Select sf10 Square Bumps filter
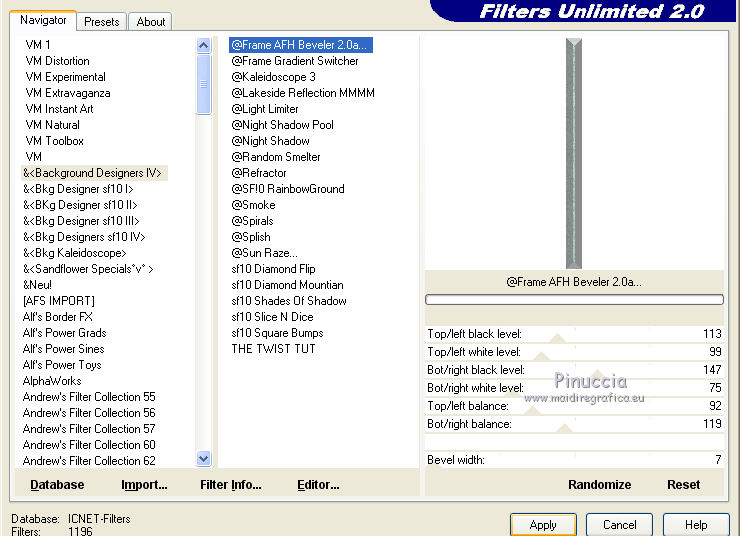The height and width of the screenshot is (536, 740). point(278,334)
